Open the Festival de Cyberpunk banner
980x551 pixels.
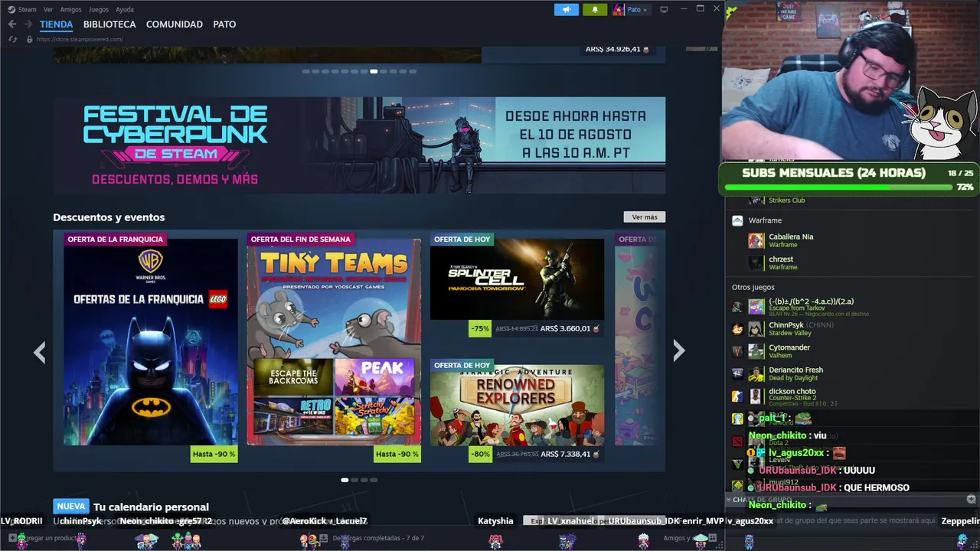coord(359,145)
